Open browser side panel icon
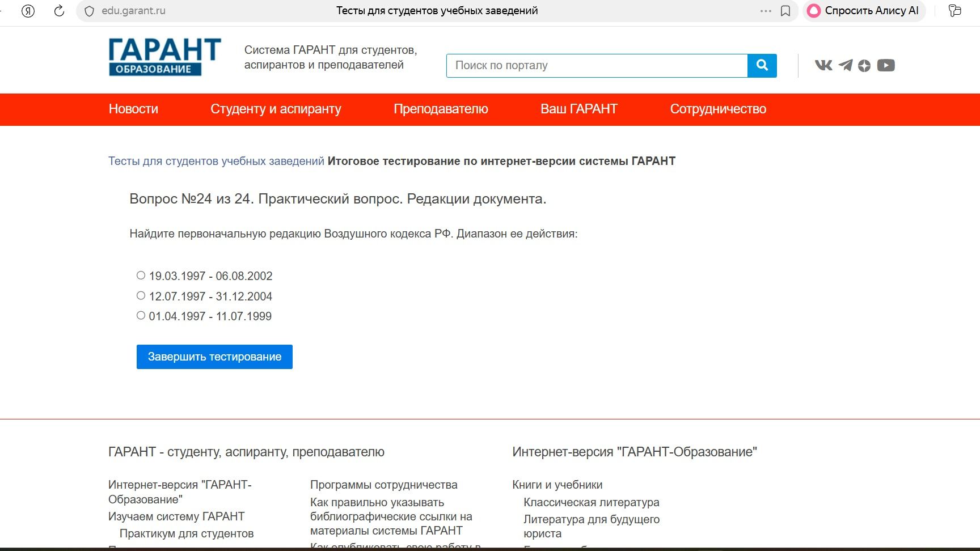 pos(955,11)
